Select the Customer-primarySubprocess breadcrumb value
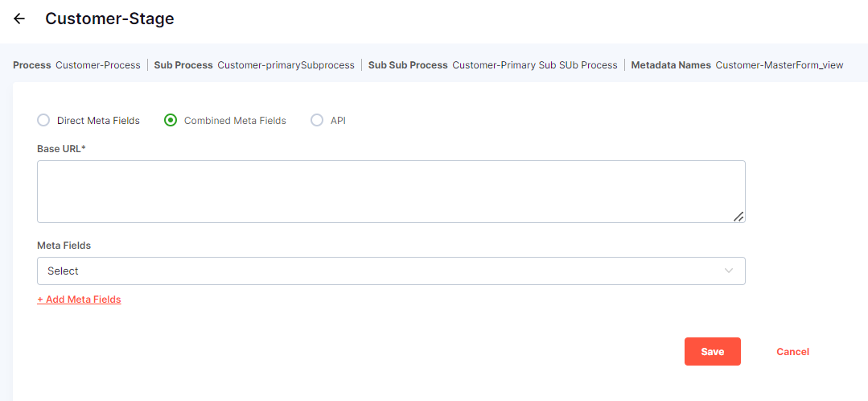 click(286, 65)
